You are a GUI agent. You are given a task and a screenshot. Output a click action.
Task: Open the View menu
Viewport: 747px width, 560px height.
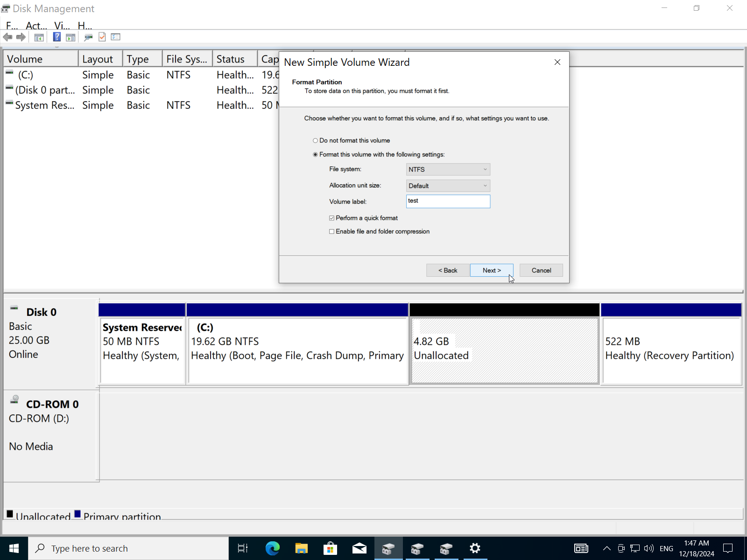pos(62,26)
